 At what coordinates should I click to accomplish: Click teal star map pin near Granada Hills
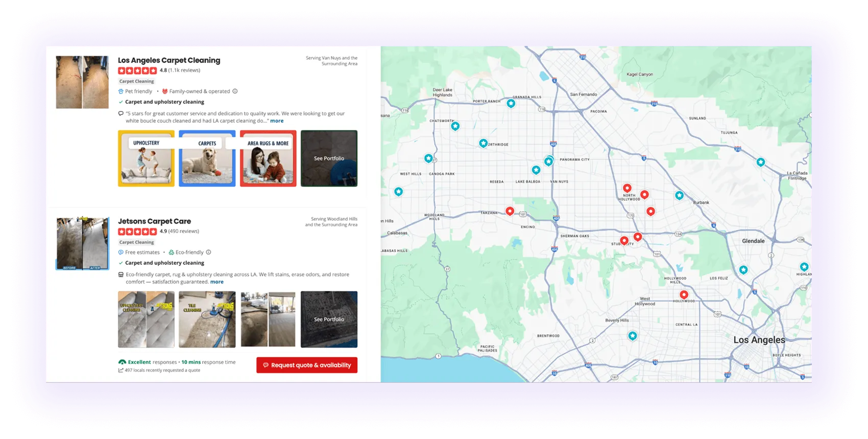tap(511, 104)
